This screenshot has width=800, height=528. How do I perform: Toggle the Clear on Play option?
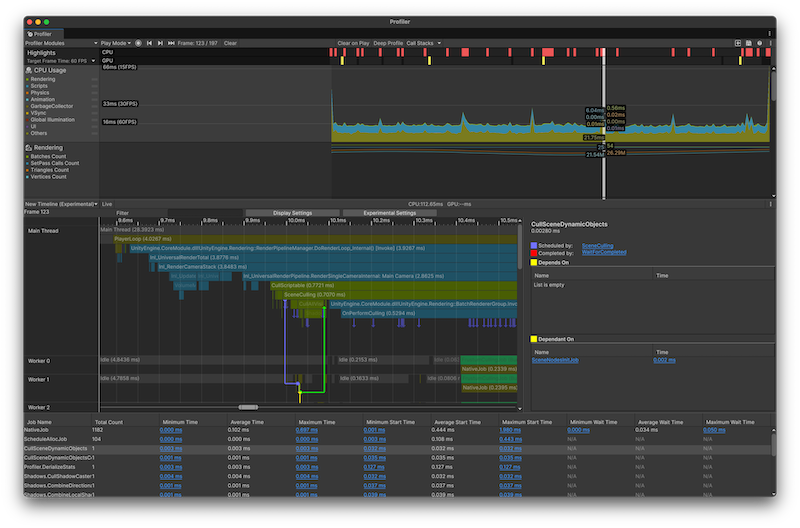click(353, 44)
